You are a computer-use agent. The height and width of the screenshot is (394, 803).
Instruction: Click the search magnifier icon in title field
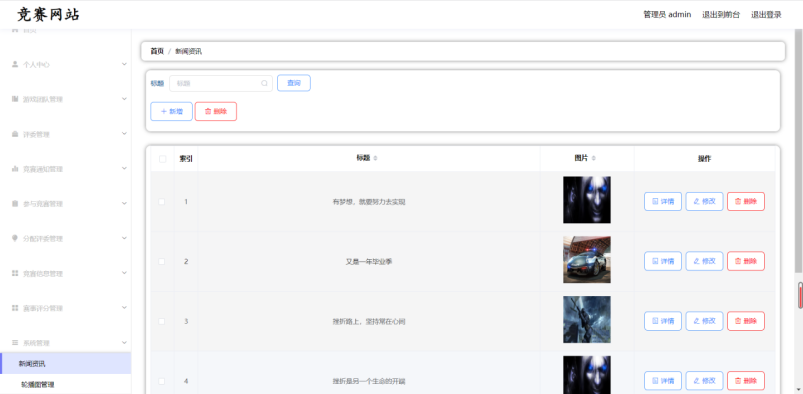tap(264, 83)
